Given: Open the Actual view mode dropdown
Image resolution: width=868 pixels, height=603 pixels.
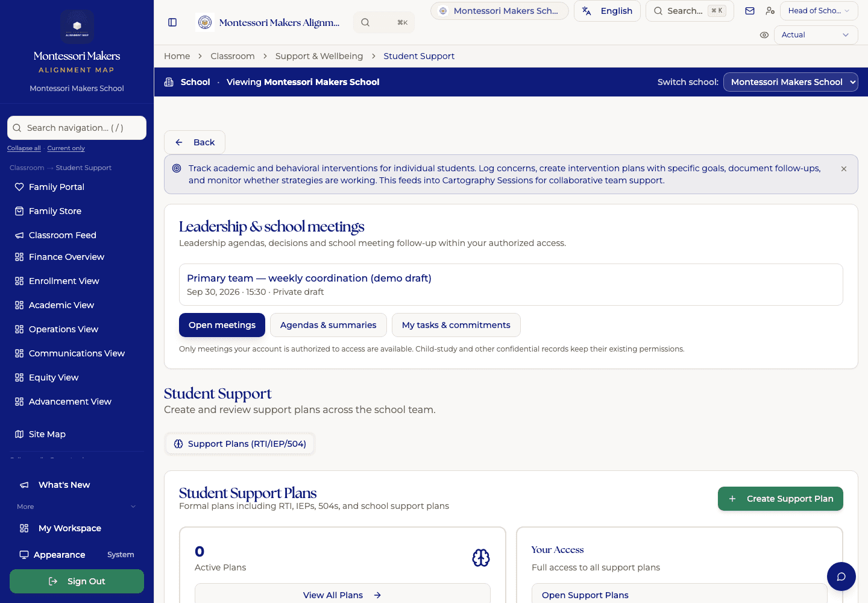Looking at the screenshot, I should coord(816,35).
